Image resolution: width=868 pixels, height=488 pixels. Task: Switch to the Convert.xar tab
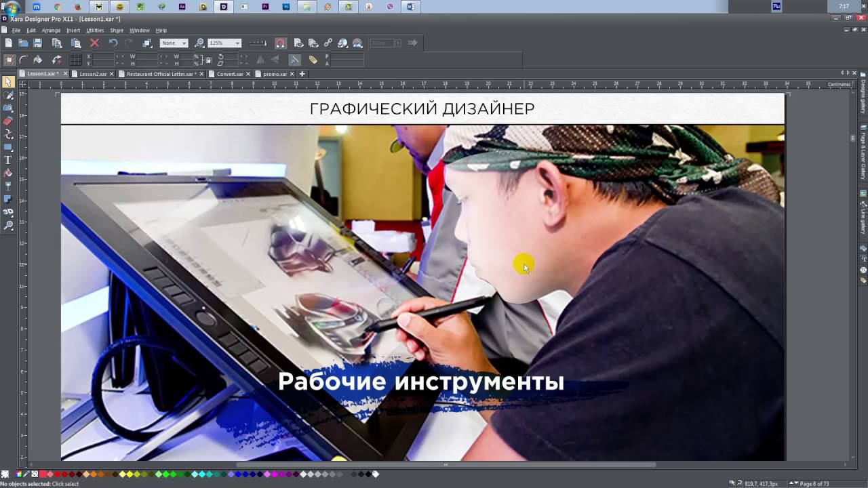[230, 74]
